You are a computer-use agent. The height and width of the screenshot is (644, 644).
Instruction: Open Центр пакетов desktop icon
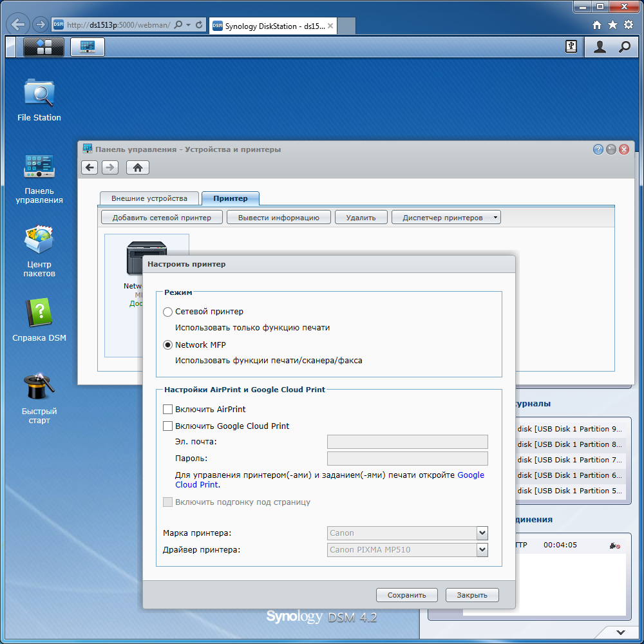point(39,251)
